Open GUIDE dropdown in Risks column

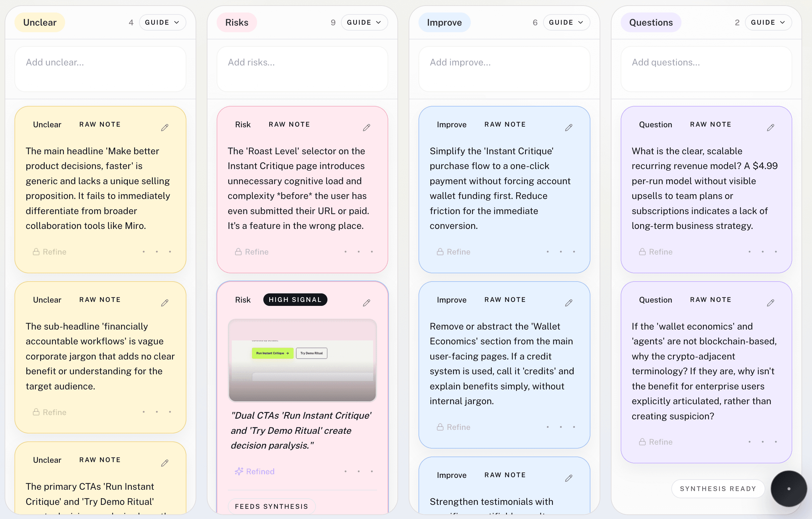click(364, 22)
